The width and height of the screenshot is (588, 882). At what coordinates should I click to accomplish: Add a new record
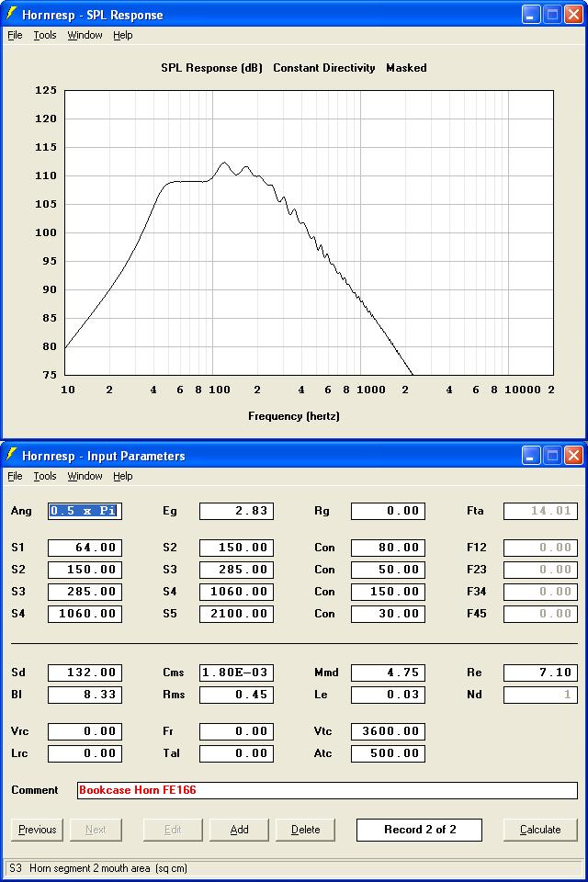pos(239,830)
